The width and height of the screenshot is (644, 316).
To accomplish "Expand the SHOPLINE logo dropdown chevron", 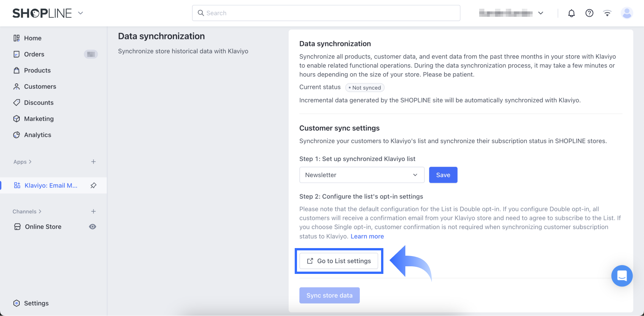I will click(80, 13).
